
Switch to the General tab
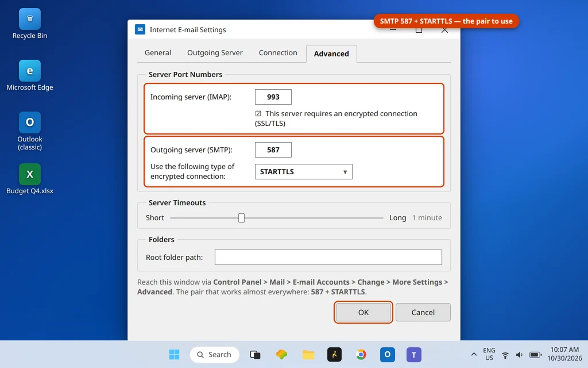click(158, 52)
